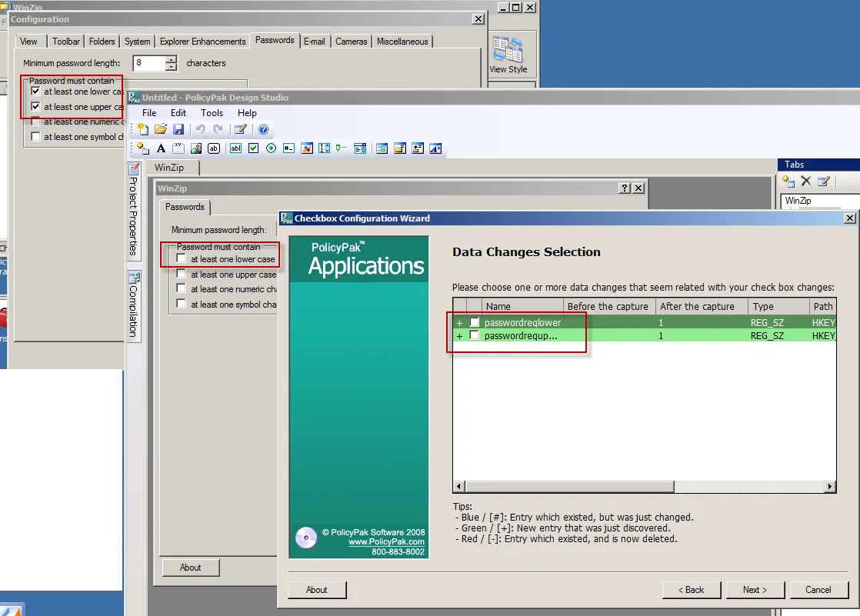Image resolution: width=860 pixels, height=616 pixels.
Task: Uncheck 'at least one lower case' in Configuration
Action: [35, 91]
